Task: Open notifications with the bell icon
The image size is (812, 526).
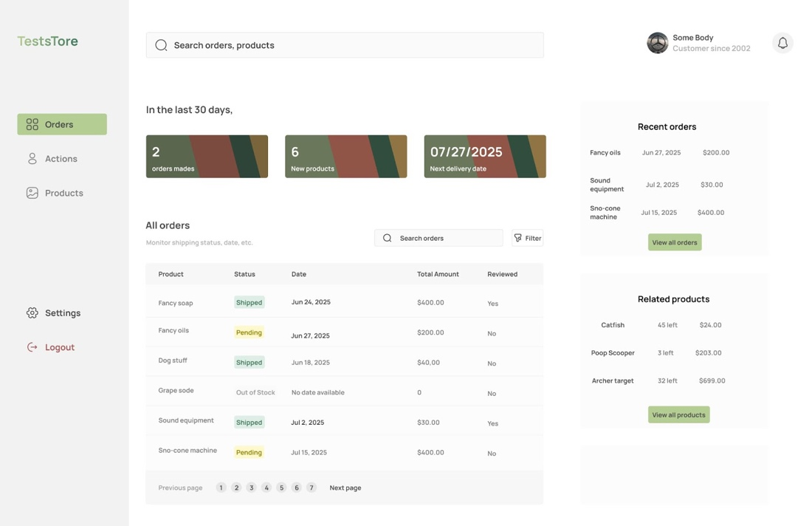Action: click(782, 42)
